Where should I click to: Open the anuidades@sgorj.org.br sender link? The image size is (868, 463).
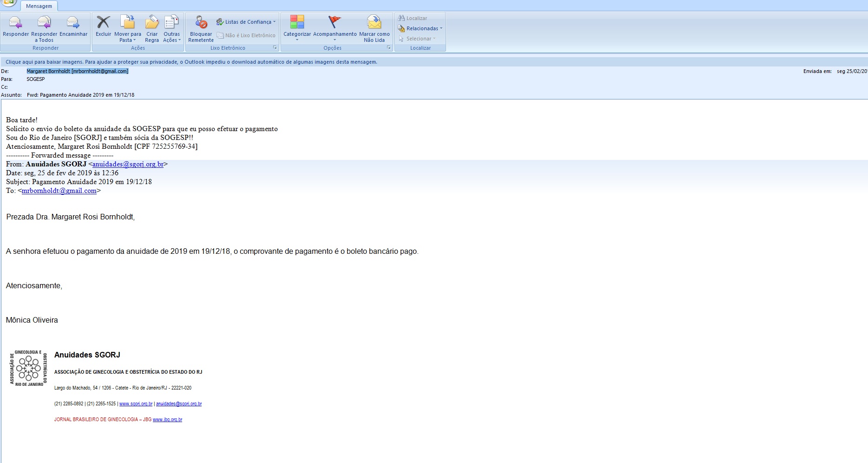[x=128, y=164]
